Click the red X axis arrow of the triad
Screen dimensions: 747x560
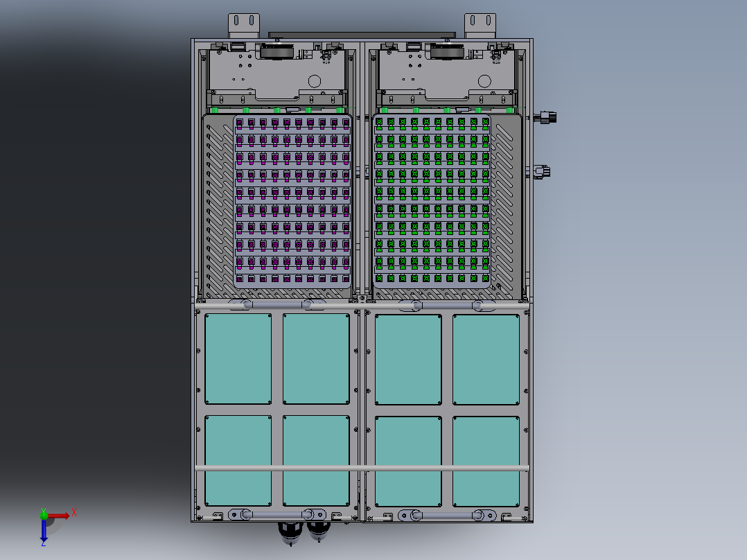click(59, 516)
